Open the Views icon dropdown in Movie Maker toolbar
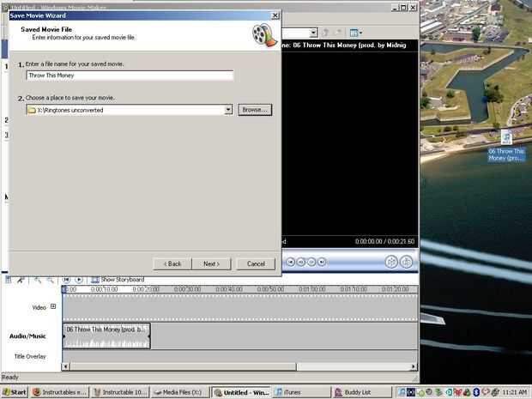This screenshot has width=532, height=399. click(x=356, y=33)
